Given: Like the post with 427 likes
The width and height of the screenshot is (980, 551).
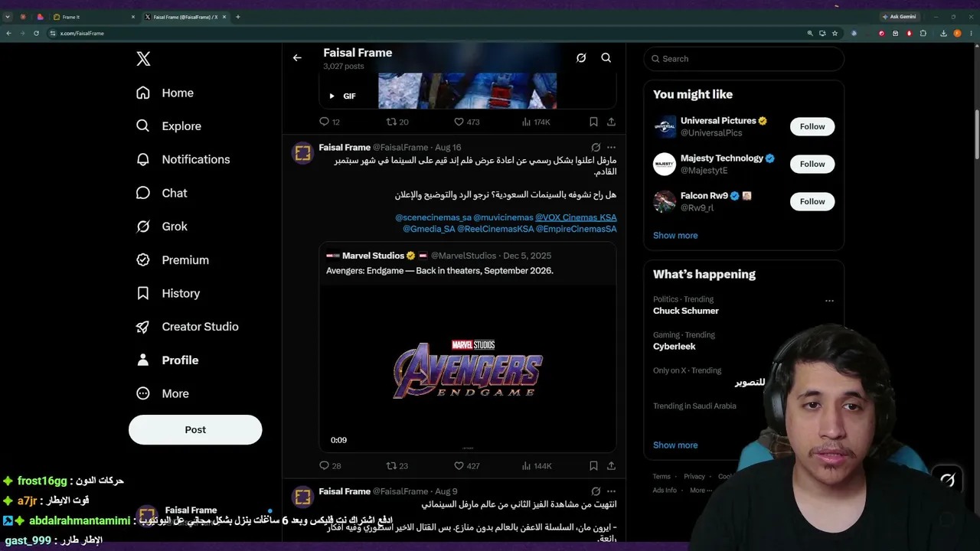Looking at the screenshot, I should coord(466,465).
